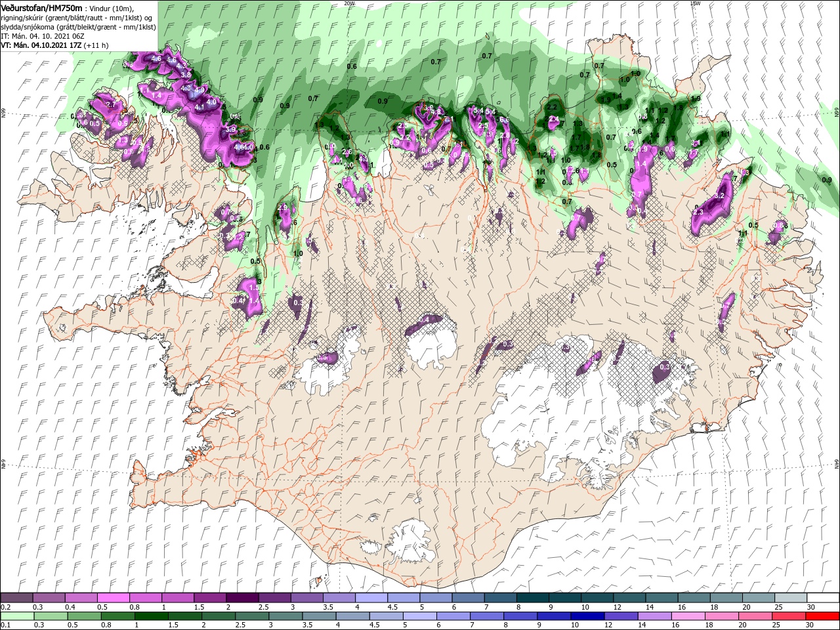Pick the dark teal snow swatch between 8 and 9
This screenshot has width=840, height=630.
532,598
